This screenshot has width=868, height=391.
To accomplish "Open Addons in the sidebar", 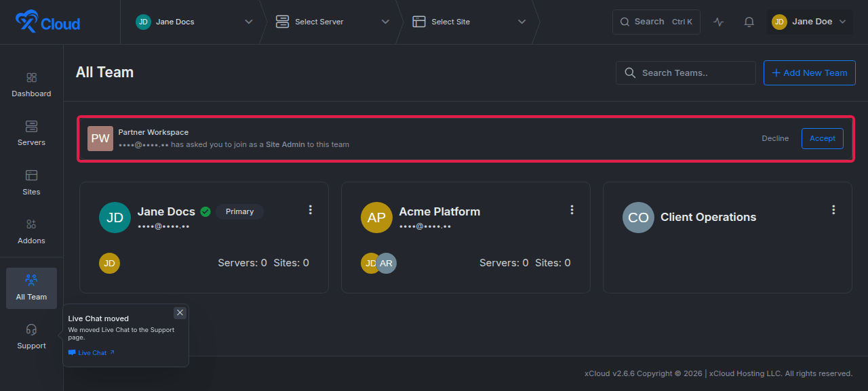I will click(31, 232).
